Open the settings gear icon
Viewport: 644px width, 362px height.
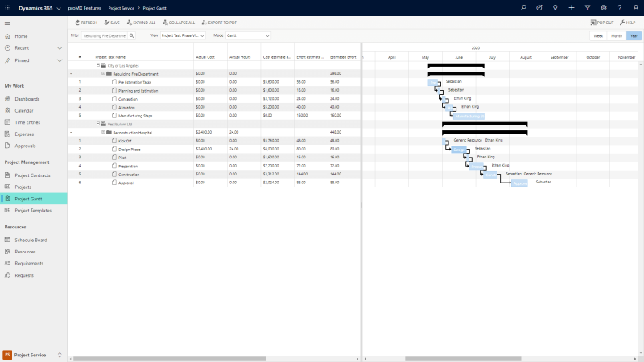(x=604, y=7)
